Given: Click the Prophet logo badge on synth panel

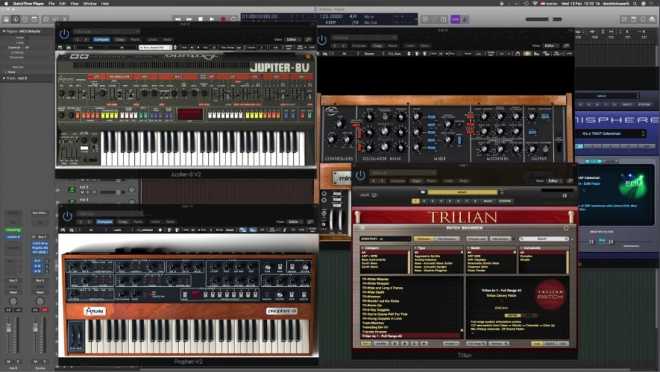Looking at the screenshot, I should [282, 311].
